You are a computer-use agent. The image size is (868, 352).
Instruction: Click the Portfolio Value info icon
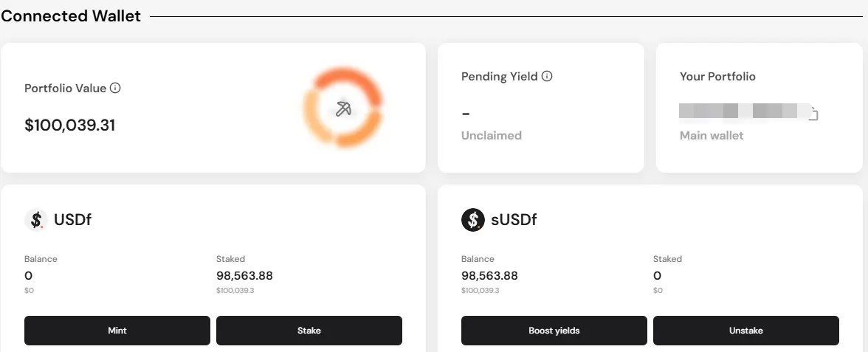[x=115, y=88]
